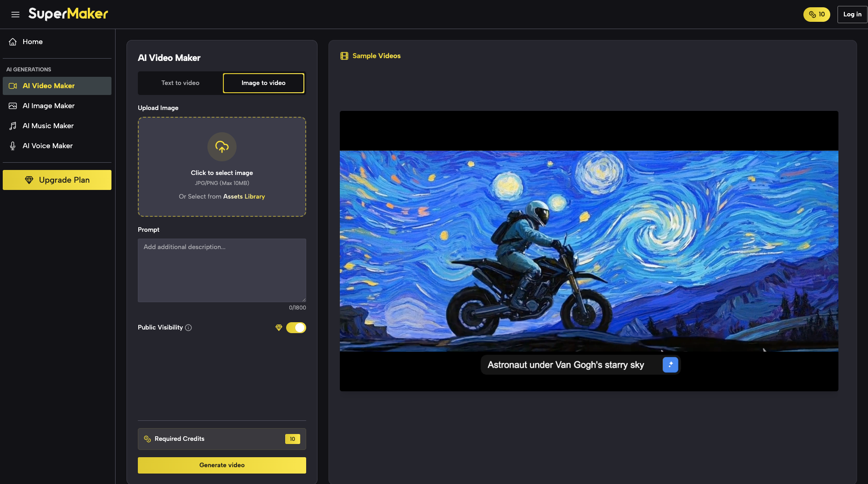Click the blue sparkle button in caption
Screen dimensions: 868x484
(671, 365)
